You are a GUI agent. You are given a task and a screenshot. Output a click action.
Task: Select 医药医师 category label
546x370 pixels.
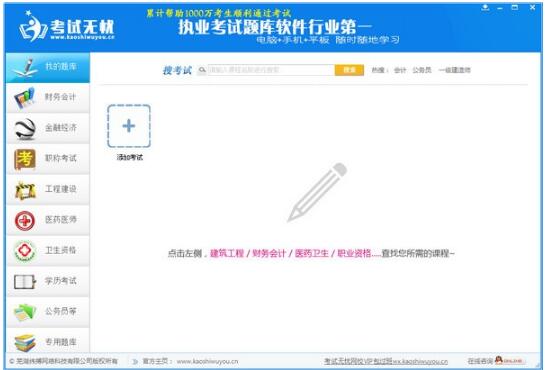click(61, 219)
